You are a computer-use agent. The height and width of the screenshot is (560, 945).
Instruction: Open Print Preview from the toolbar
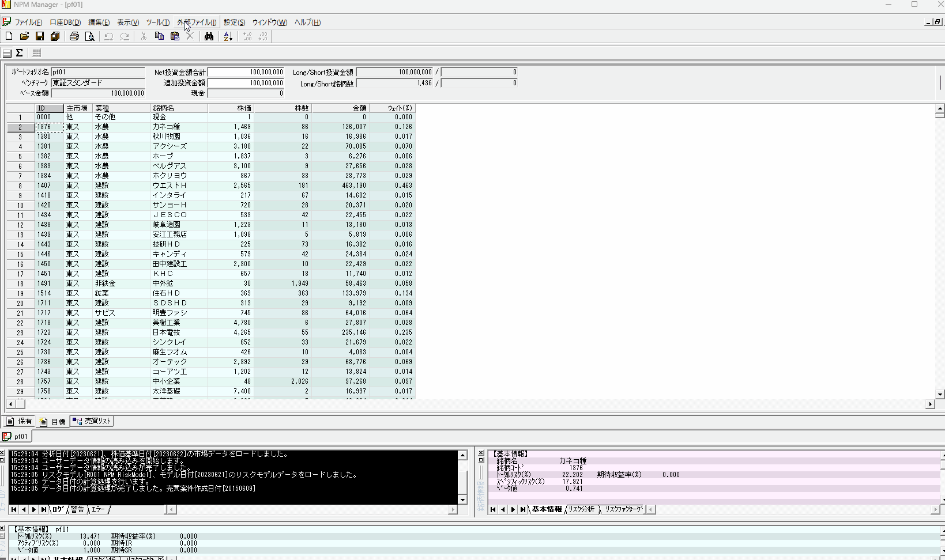89,36
